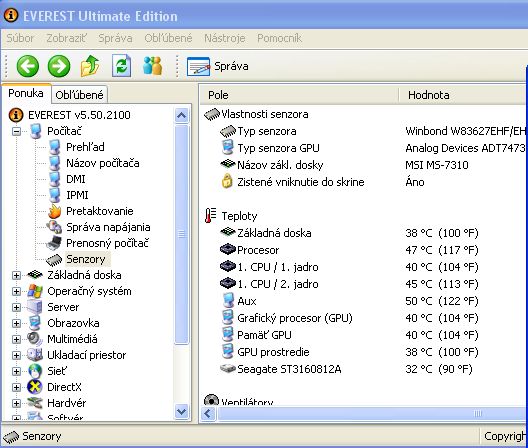Click the green Forward arrow button
The width and height of the screenshot is (528, 448).
[x=59, y=66]
